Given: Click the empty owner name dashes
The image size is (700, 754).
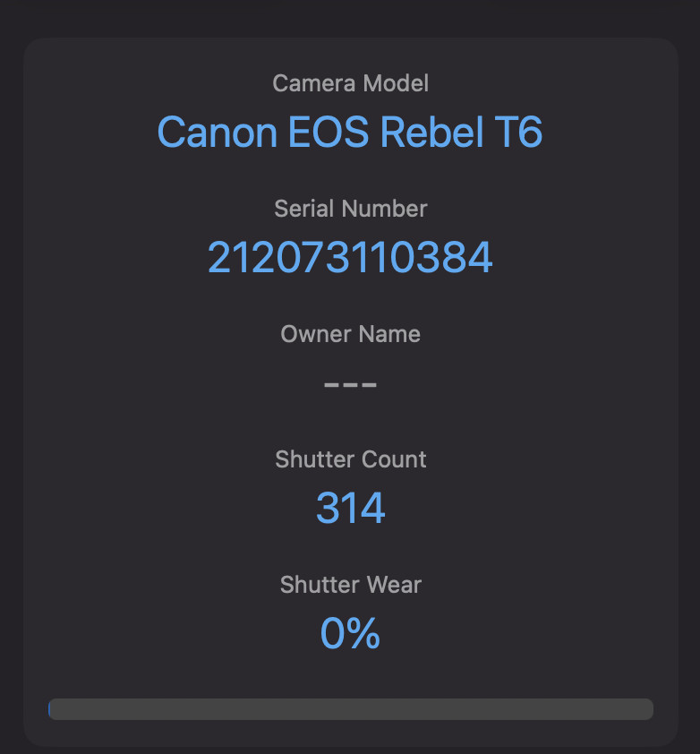Looking at the screenshot, I should [350, 385].
